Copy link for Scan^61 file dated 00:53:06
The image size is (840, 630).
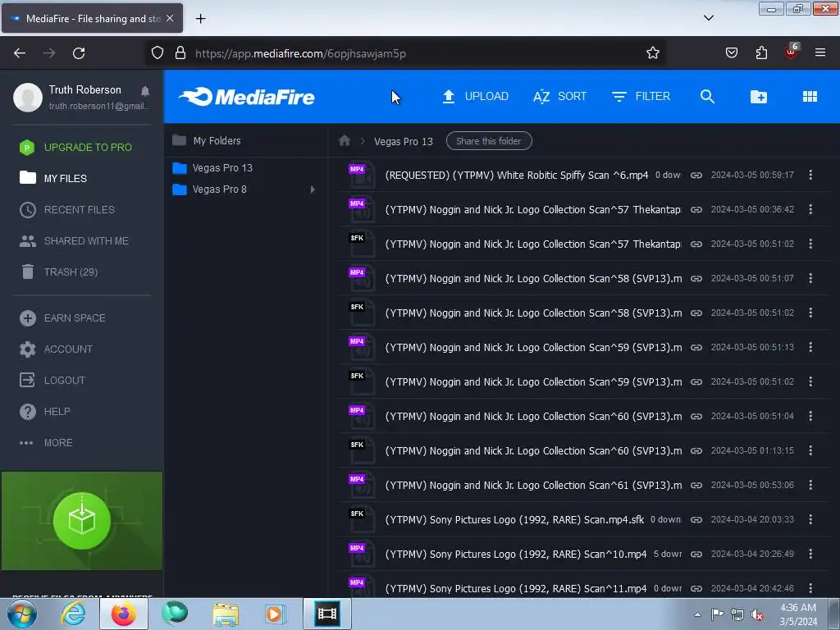(x=696, y=486)
